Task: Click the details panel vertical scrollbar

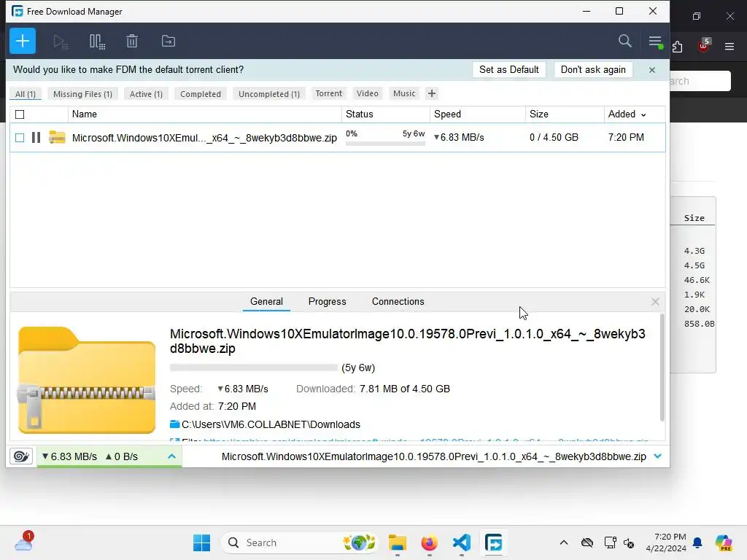Action: pos(662,367)
